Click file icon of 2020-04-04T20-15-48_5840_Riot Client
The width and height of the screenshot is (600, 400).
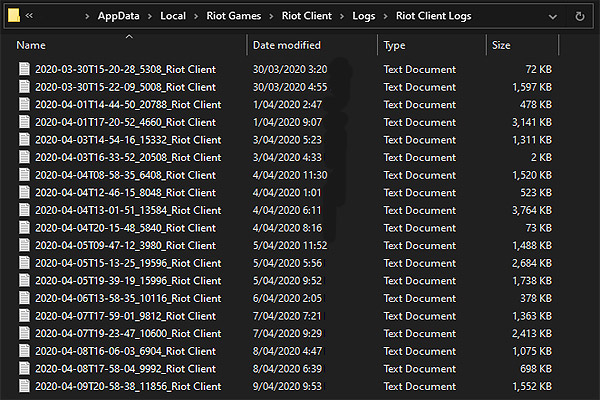[24, 227]
